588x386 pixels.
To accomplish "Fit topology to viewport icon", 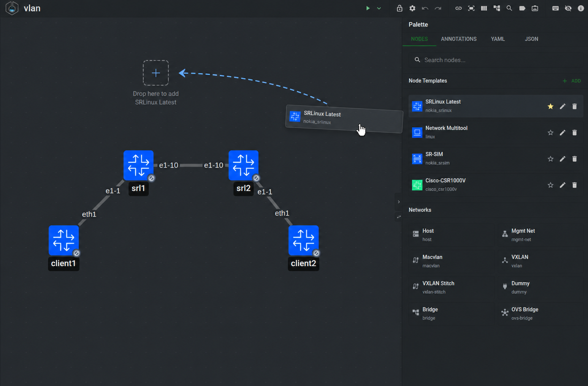I will point(471,8).
